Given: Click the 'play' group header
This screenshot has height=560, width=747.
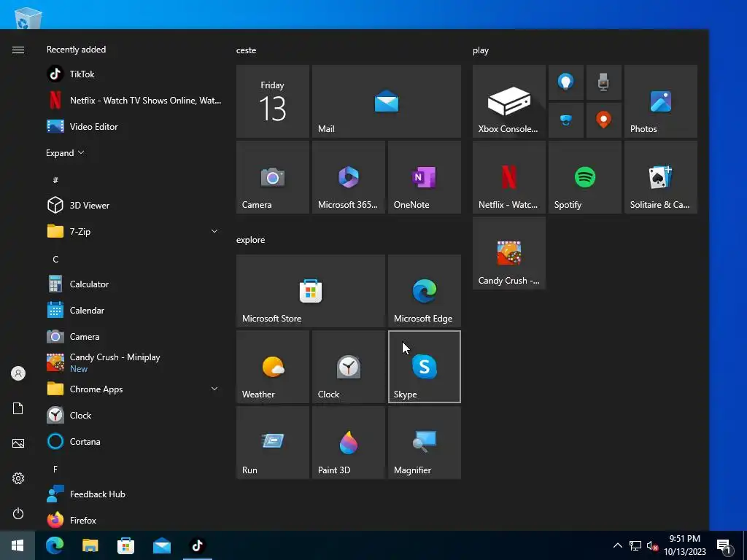Looking at the screenshot, I should click(481, 50).
